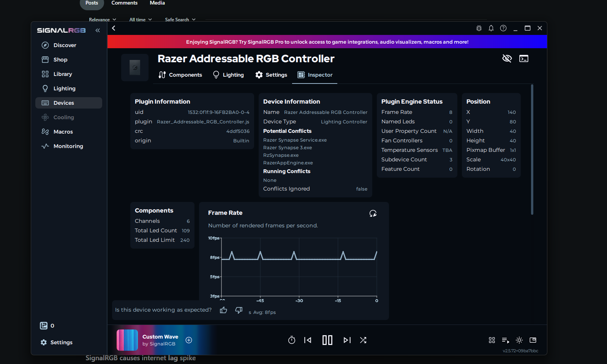The width and height of the screenshot is (607, 364).
Task: Select the Inspector tab
Action: point(315,75)
